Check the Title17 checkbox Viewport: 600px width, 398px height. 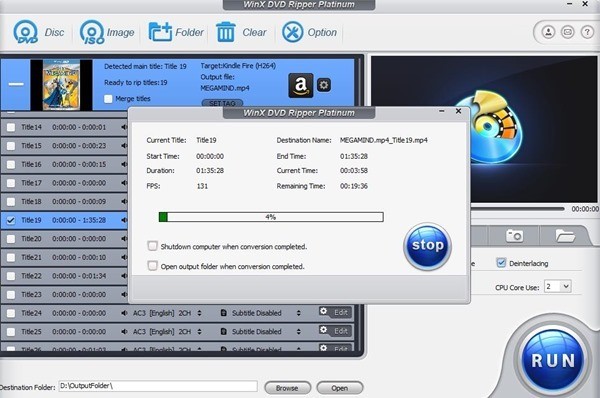click(x=11, y=183)
